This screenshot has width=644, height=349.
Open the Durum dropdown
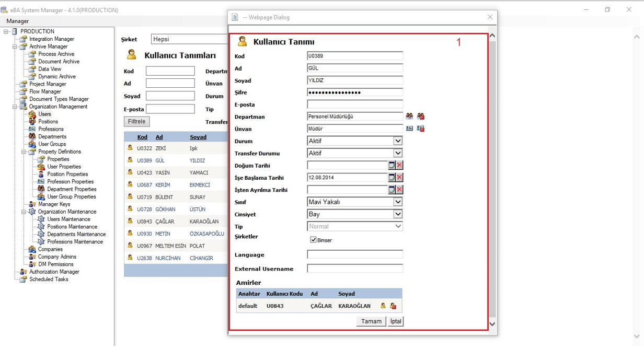coord(398,141)
